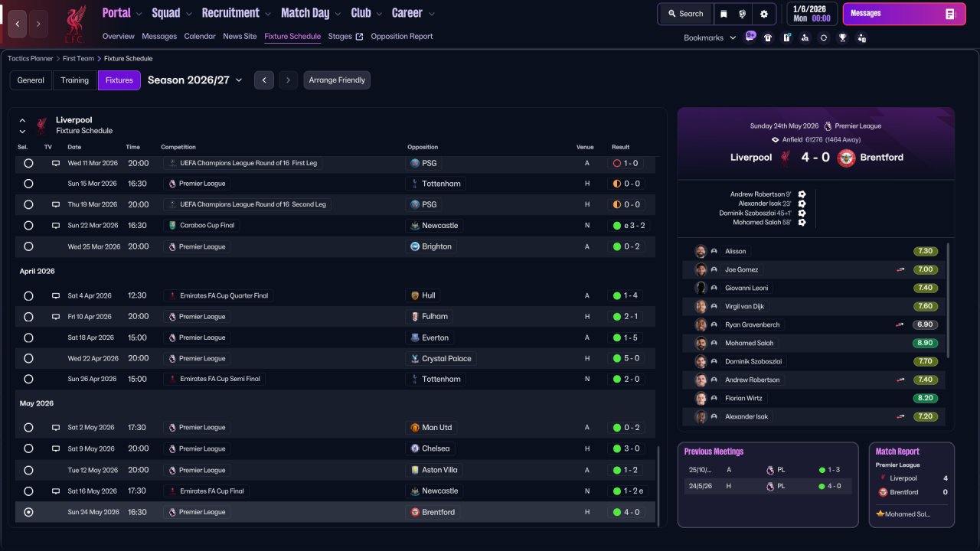Click the Search button
The image size is (980, 551).
pyautogui.click(x=684, y=14)
